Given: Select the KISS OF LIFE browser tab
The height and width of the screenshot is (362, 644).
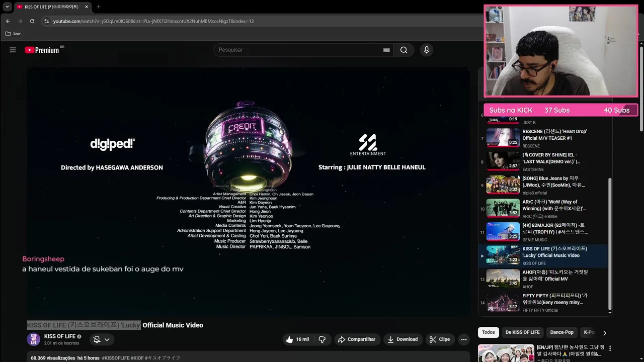Looking at the screenshot, I should pos(52,7).
